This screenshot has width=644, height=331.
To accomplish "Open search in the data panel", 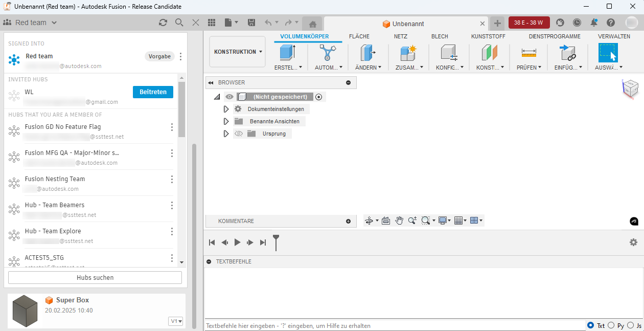I will [x=179, y=23].
